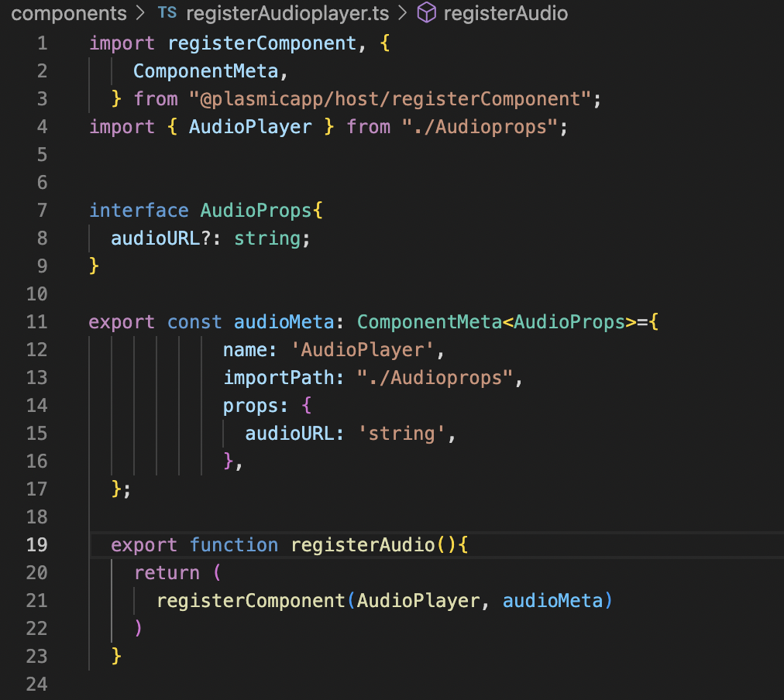Click the 'AudioPlayer' name string on line 12
Viewport: 784px width, 700px height.
point(362,349)
